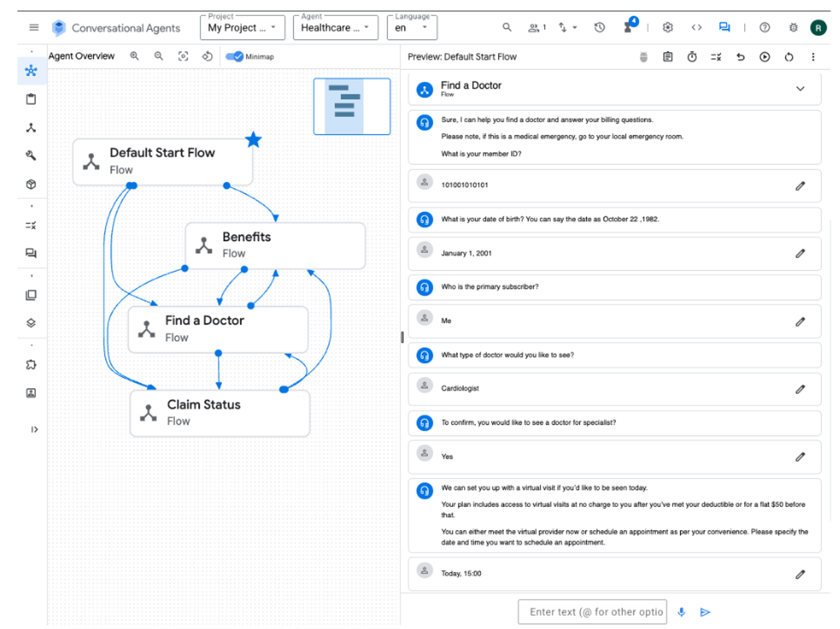Open the contact card sidebar icon
This screenshot has width=840, height=629.
[31, 392]
